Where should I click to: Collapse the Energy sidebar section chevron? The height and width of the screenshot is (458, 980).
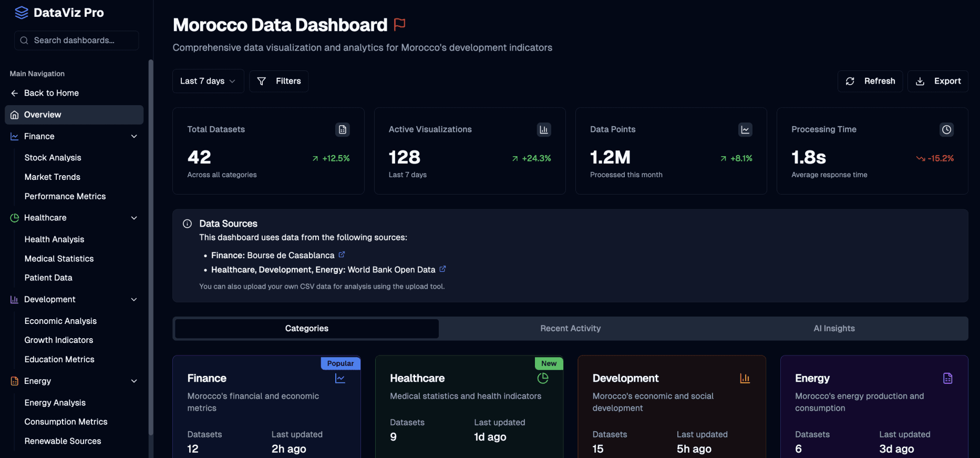point(134,381)
